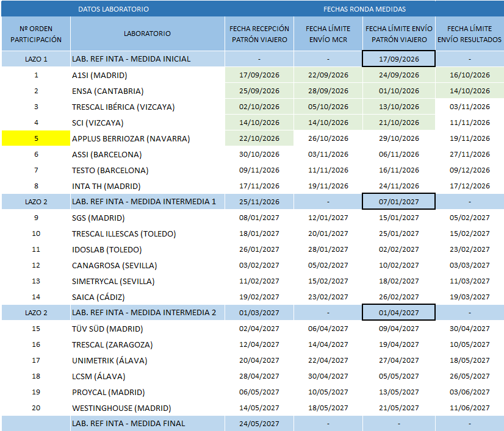This screenshot has height=431, width=504.
Task: Click the boxed date 17/09/2026 cell
Action: coord(398,59)
